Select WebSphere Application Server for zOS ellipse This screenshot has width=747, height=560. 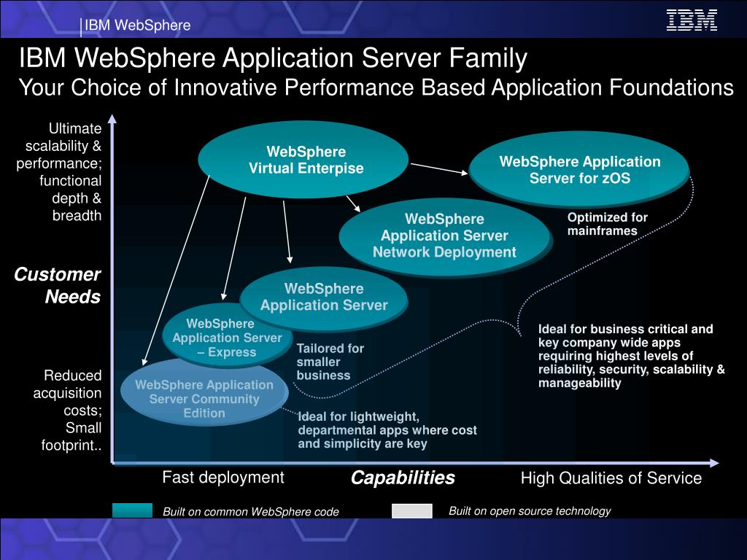(x=579, y=169)
